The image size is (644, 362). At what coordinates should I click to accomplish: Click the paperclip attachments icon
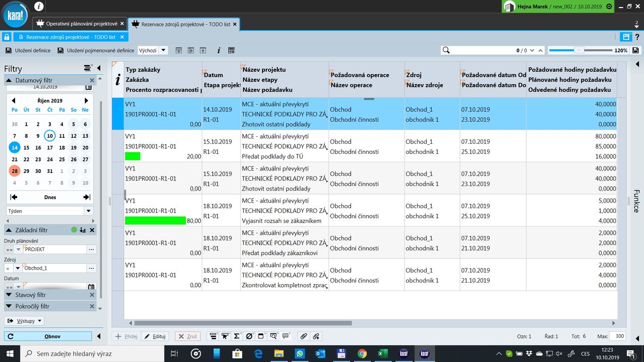pos(303,336)
